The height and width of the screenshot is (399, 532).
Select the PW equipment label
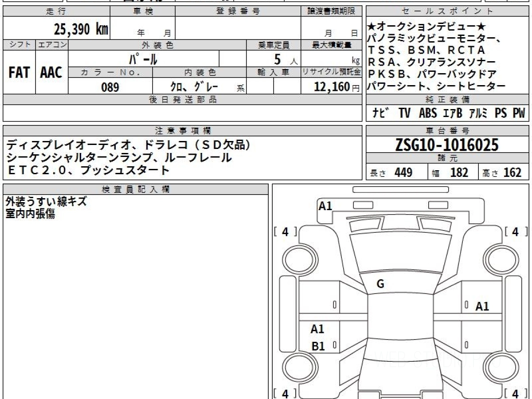tap(519, 113)
